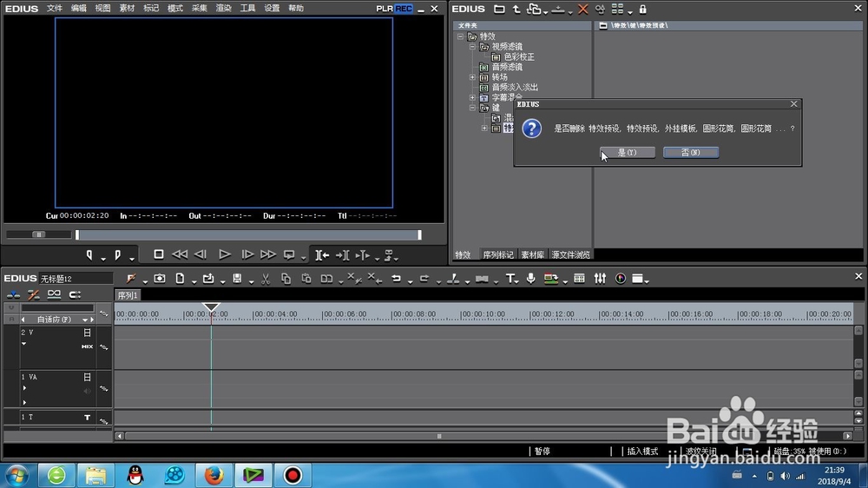Click the capture camera icon on the timeline toolbar

pyautogui.click(x=160, y=278)
